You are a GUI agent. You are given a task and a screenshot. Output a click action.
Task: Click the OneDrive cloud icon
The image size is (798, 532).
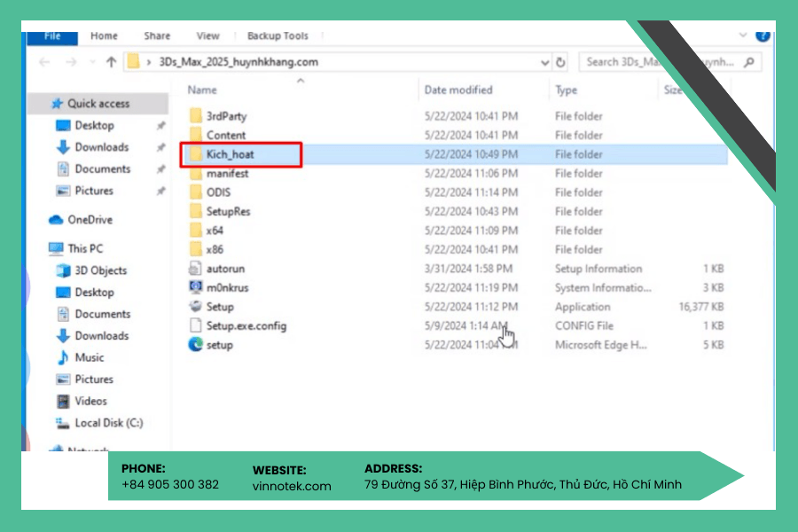(x=56, y=220)
